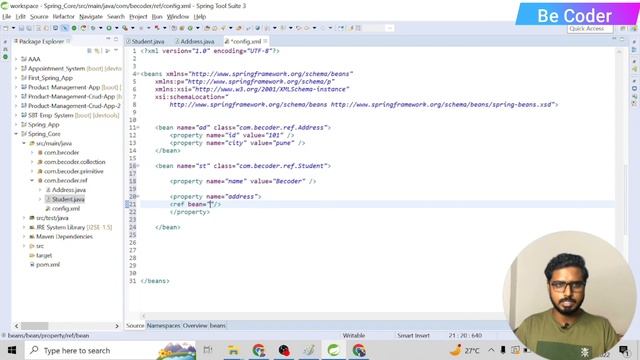
Task: Expand the AAA project node
Action: click(x=16, y=59)
